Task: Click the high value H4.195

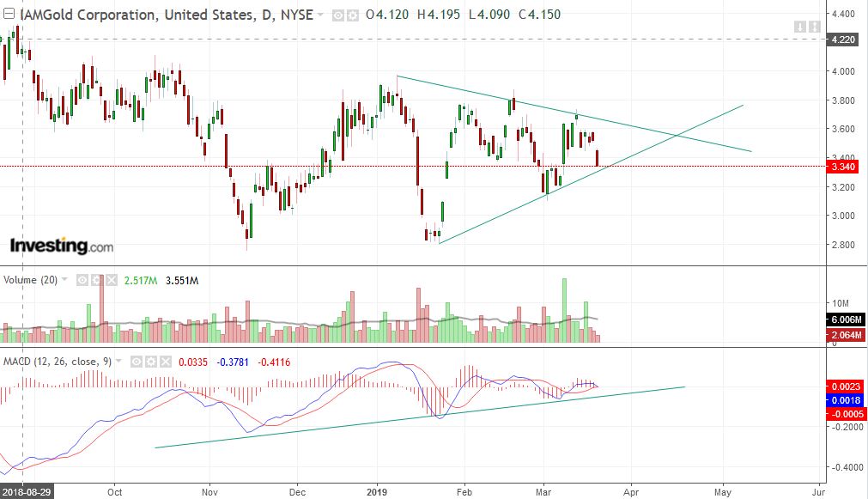Action: [x=439, y=15]
